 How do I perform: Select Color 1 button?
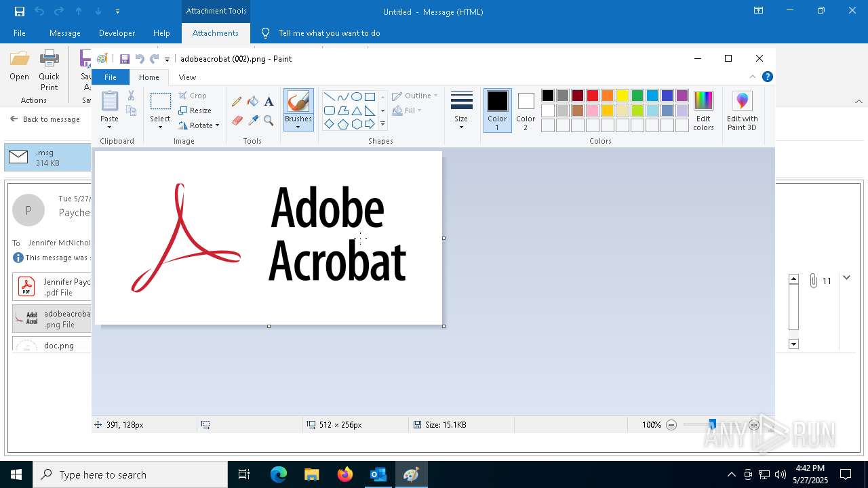497,110
